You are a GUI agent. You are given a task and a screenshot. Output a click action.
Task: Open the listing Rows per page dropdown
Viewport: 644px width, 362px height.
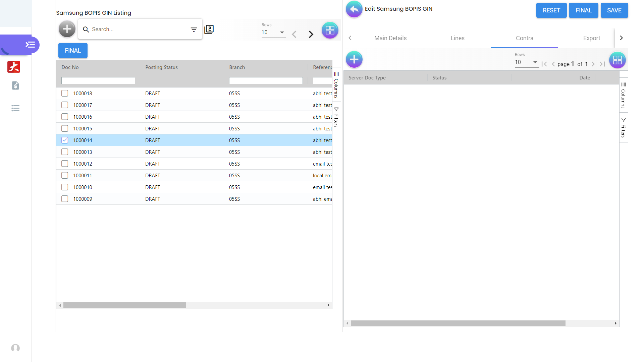click(273, 33)
